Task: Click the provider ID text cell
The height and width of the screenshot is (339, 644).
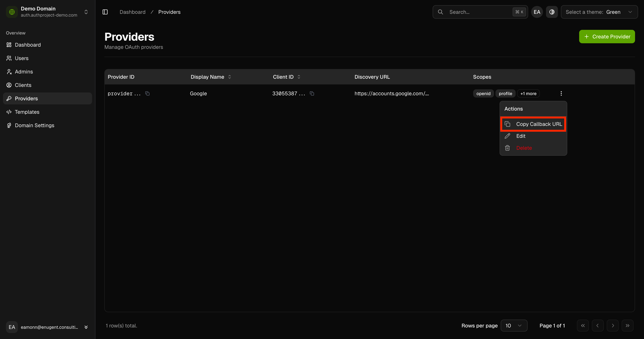Action: click(x=124, y=94)
